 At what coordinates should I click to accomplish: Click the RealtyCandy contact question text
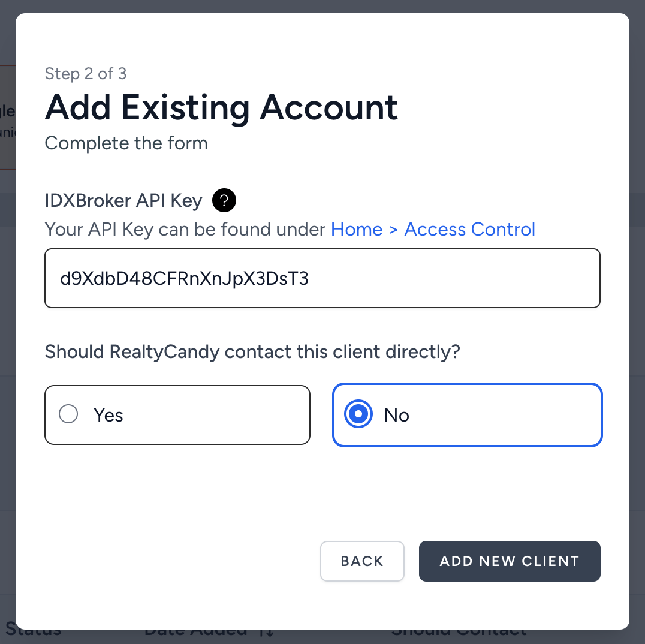(252, 351)
